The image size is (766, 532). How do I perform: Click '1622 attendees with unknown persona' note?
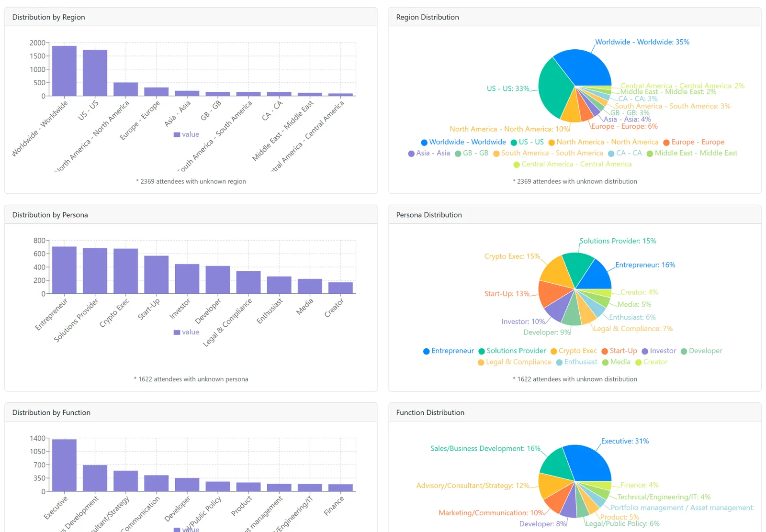191,379
